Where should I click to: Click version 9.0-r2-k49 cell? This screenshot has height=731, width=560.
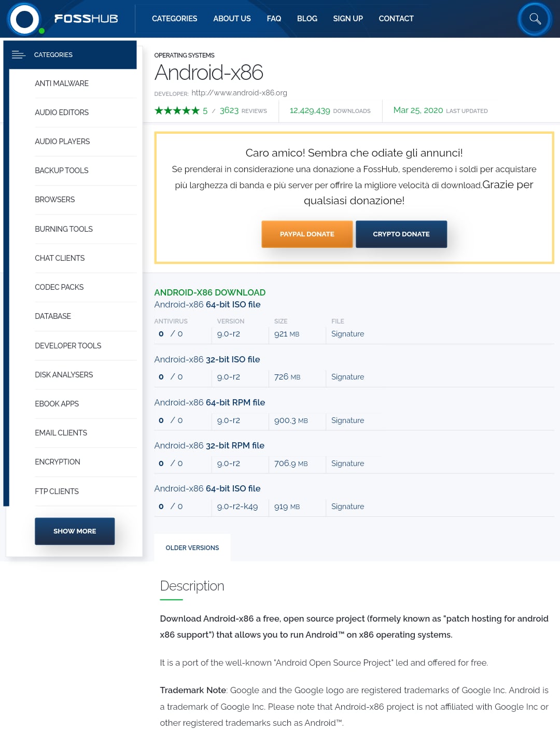click(237, 507)
